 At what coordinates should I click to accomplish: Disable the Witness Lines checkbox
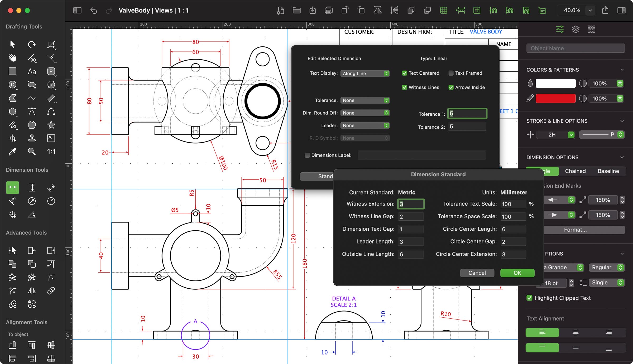click(405, 87)
